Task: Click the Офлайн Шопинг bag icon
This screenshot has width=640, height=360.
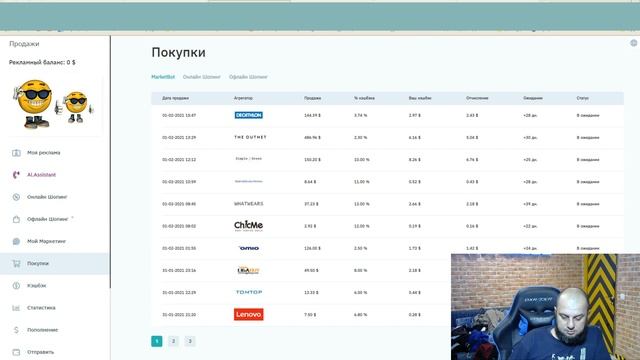Action: tap(16, 219)
